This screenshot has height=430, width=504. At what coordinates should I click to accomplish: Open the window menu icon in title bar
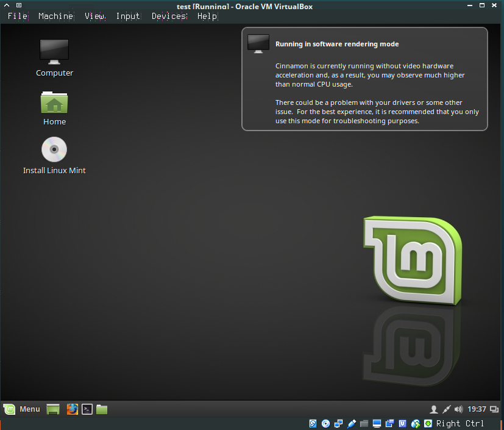tap(19, 5)
